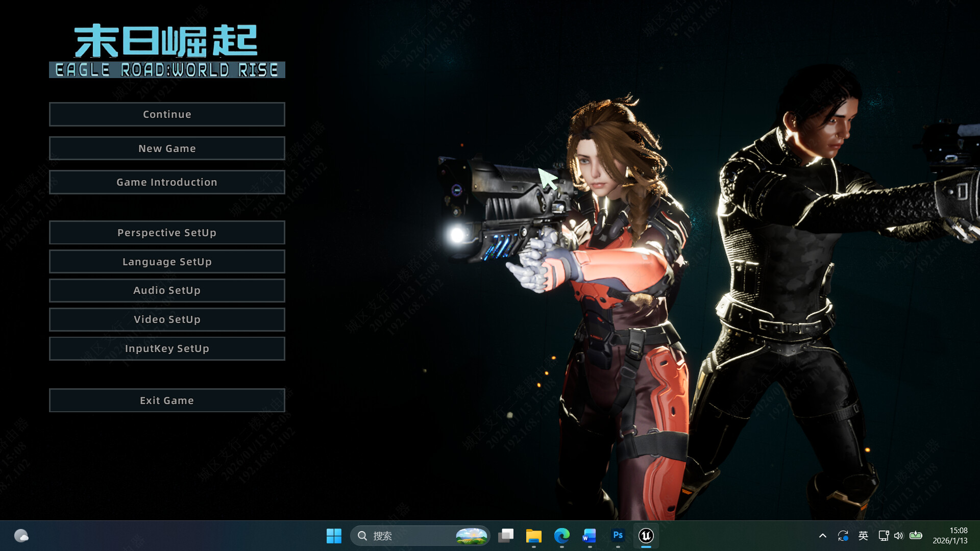Open InputKey SetUp settings
Viewport: 980px width, 551px height.
(x=167, y=348)
